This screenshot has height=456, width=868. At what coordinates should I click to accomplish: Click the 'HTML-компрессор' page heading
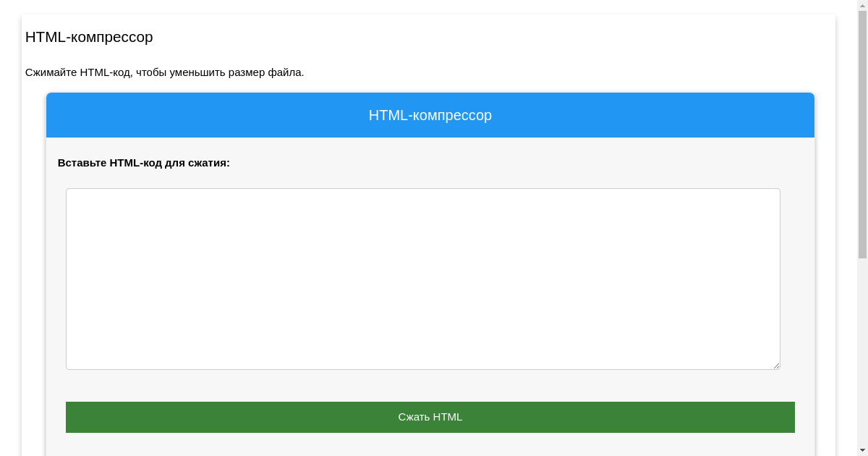[x=89, y=37]
